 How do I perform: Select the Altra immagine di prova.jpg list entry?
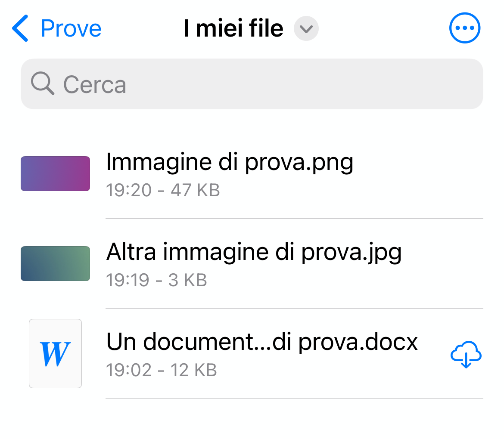tap(254, 263)
